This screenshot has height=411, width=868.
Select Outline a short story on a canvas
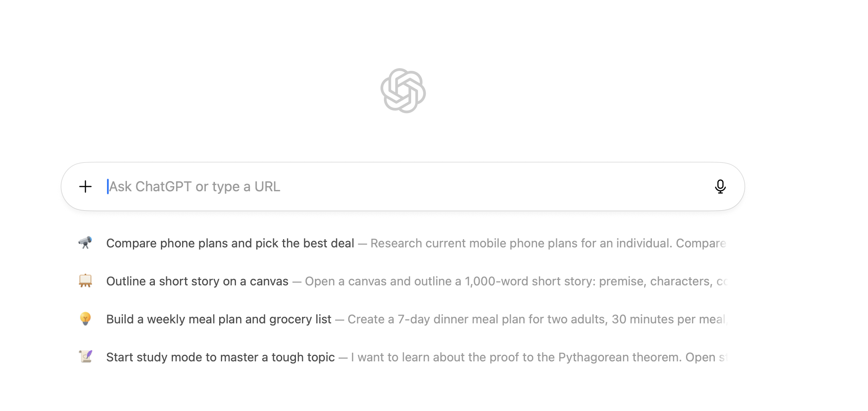(197, 281)
